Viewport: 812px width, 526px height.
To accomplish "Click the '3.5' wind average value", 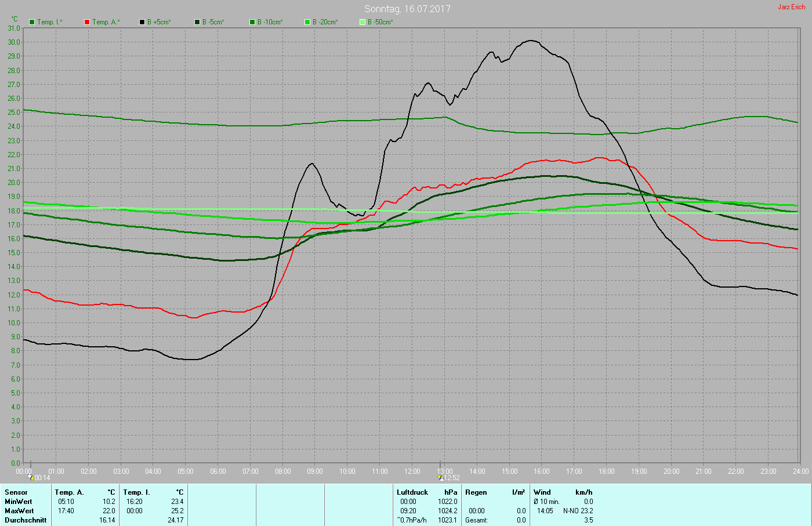I will click(x=589, y=520).
